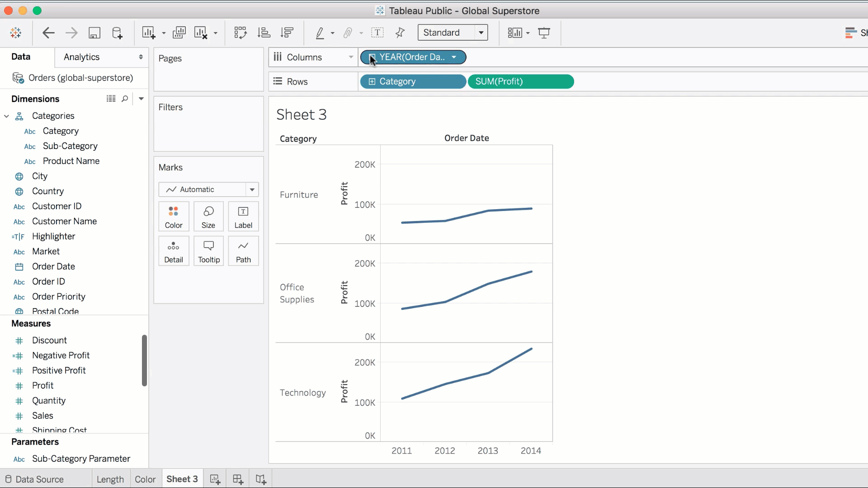Click the Measures pane scrollbar

pos(144,360)
